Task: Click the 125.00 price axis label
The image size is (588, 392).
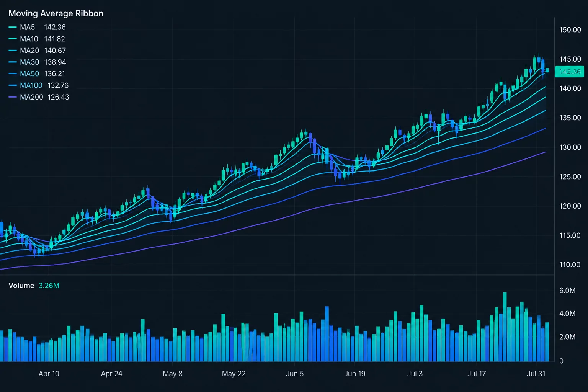Action: [x=570, y=177]
